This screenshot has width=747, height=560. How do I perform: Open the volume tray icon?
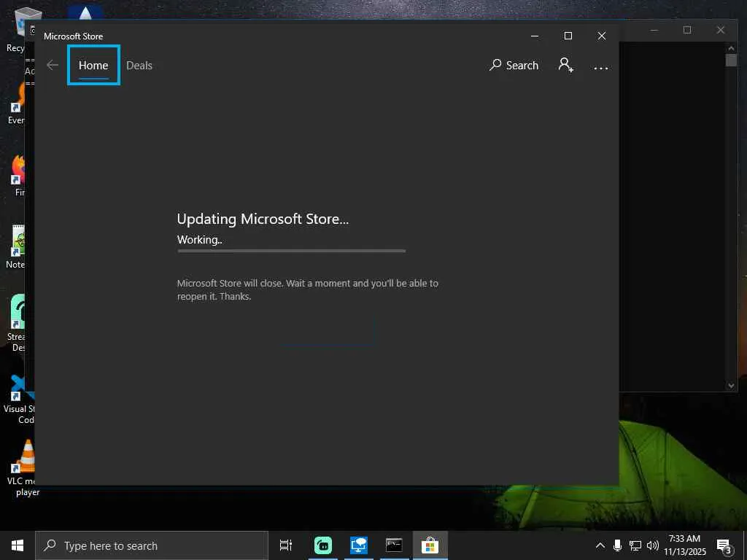[x=652, y=545]
